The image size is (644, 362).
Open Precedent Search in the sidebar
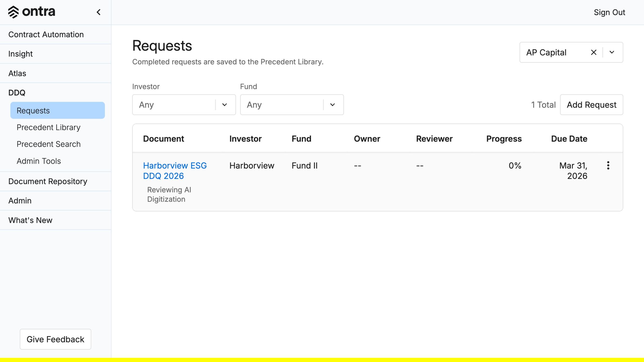click(x=49, y=144)
